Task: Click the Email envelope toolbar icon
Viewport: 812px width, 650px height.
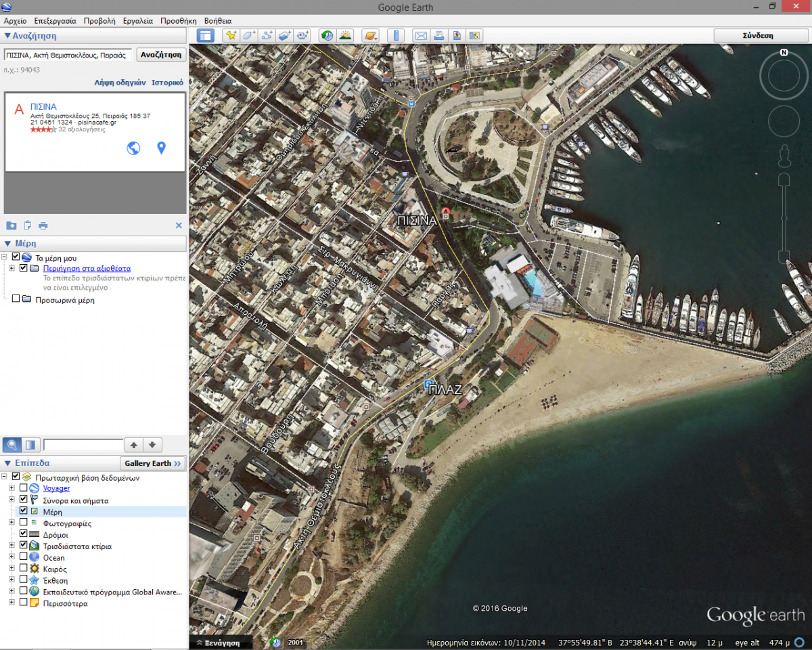Action: (421, 36)
